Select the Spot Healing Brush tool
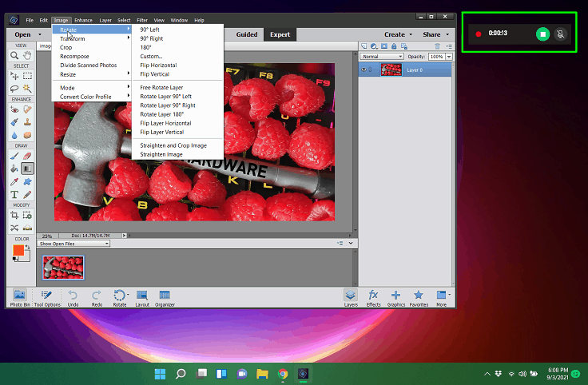The height and width of the screenshot is (385, 588). tap(27, 109)
